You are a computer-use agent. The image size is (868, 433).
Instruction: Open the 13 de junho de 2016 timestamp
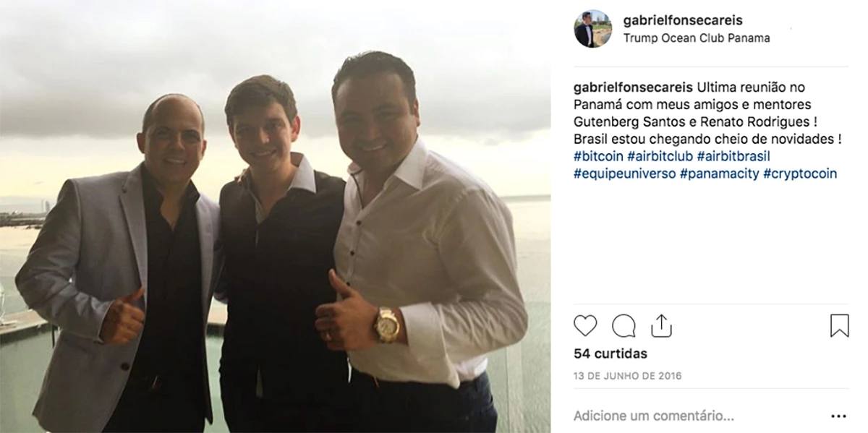[x=628, y=376]
